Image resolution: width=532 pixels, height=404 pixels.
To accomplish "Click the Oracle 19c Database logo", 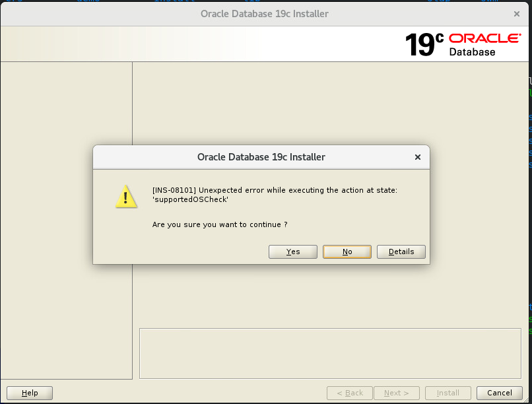I will tap(463, 44).
